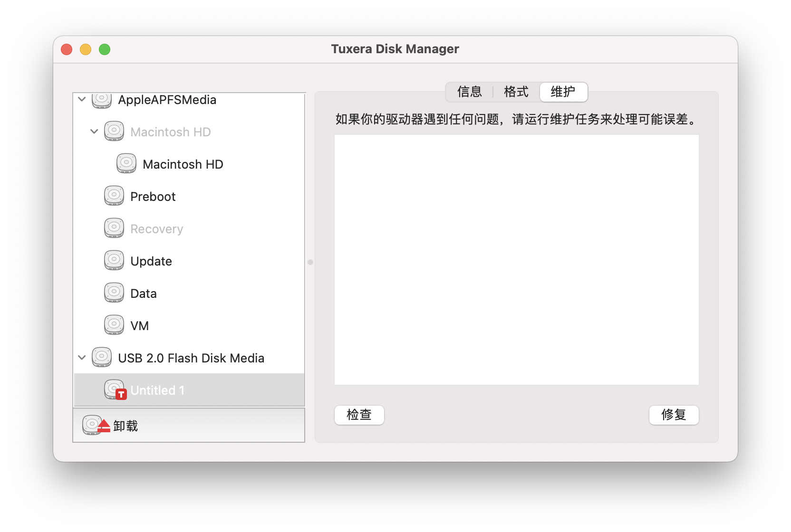Image resolution: width=791 pixels, height=532 pixels.
Task: Click the red eject disk icon
Action: (x=96, y=425)
